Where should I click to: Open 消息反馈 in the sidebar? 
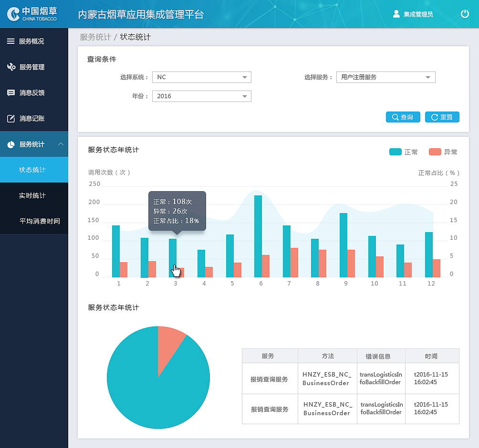coord(34,93)
